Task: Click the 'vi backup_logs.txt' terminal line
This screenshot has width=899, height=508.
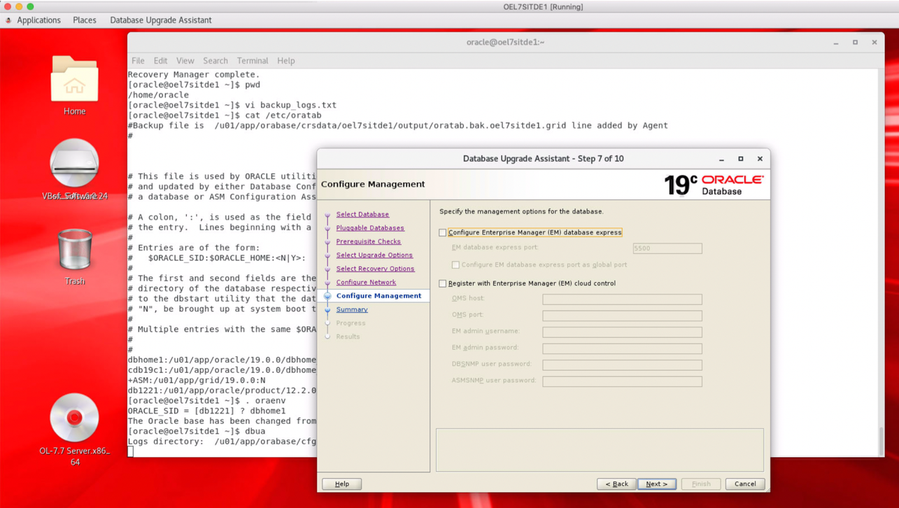Action: coord(232,105)
